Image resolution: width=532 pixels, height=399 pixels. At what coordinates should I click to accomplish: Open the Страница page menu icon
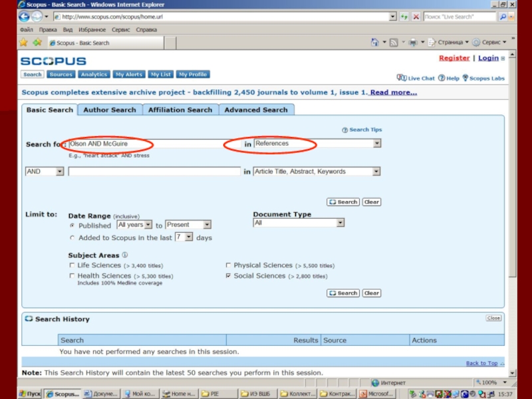pos(432,43)
